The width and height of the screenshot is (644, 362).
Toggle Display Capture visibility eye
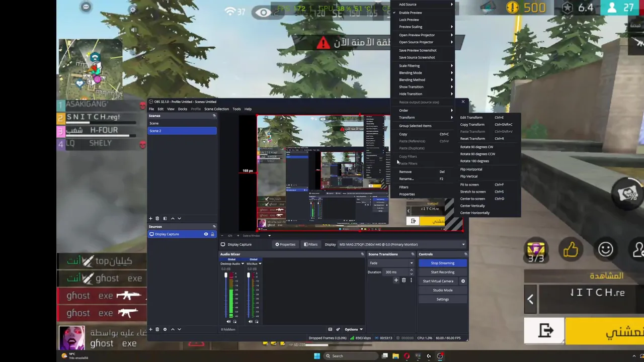tap(206, 234)
